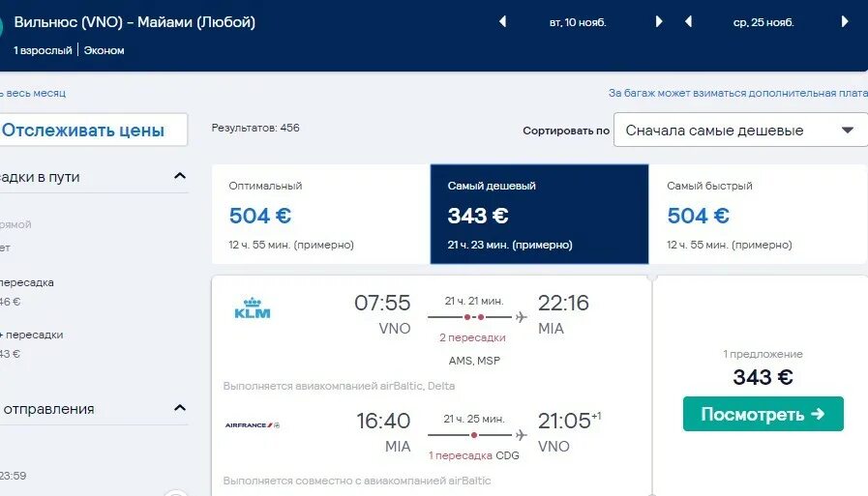
Task: Go to next return date after 25 нояб.
Action: click(x=845, y=21)
